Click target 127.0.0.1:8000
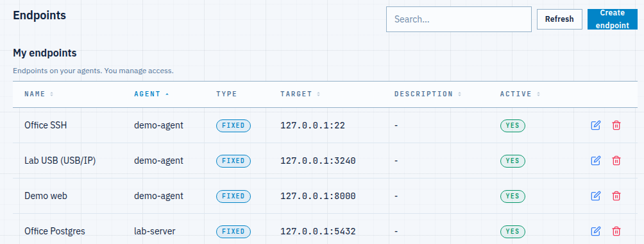The image size is (644, 244). point(318,196)
